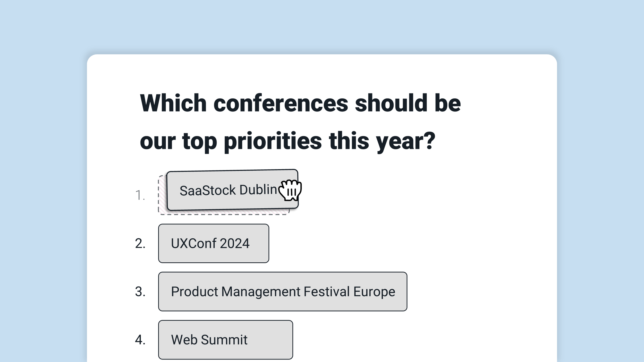The width and height of the screenshot is (644, 362).
Task: Click the faded rank number 1
Action: (x=140, y=195)
